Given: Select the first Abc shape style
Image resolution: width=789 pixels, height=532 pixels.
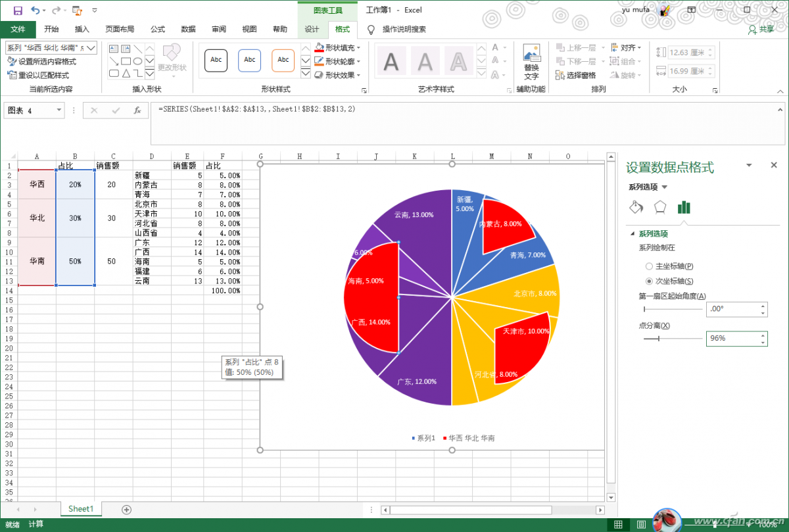Looking at the screenshot, I should 216,60.
